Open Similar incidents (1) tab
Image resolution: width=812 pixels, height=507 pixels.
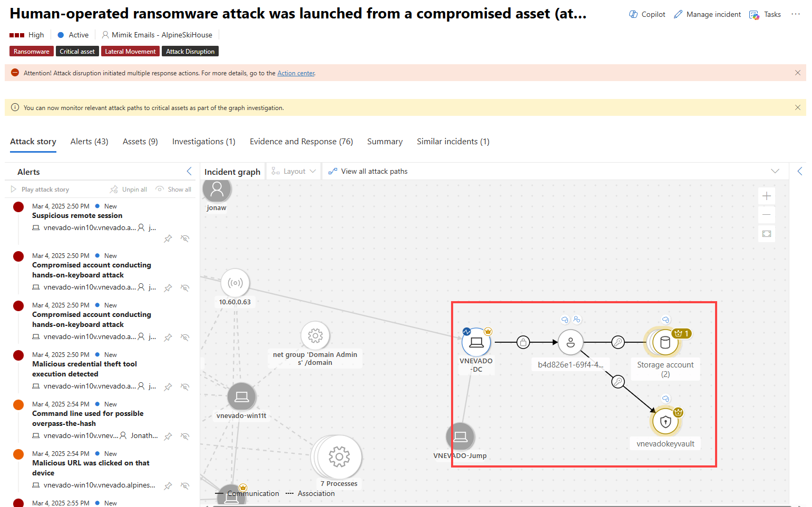click(x=453, y=142)
